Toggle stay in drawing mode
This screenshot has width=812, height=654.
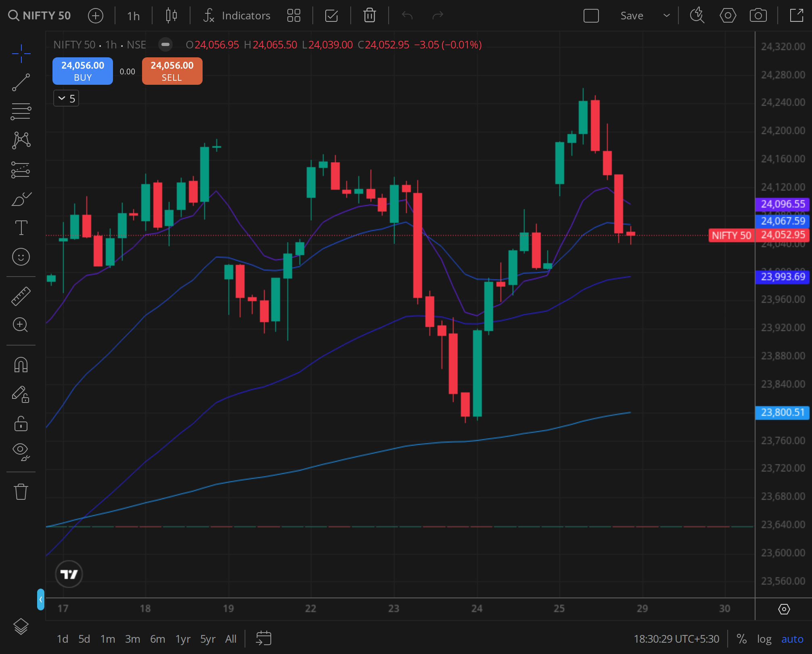[21, 394]
